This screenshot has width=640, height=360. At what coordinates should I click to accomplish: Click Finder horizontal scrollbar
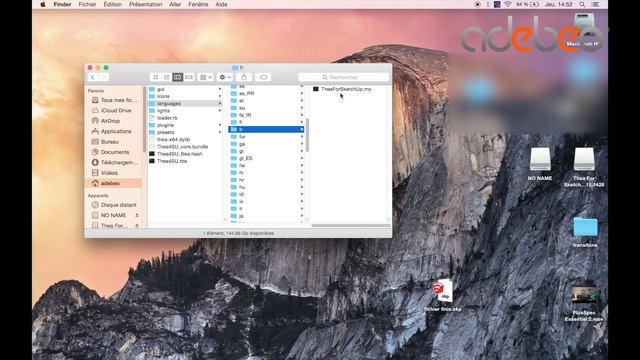pos(351,225)
